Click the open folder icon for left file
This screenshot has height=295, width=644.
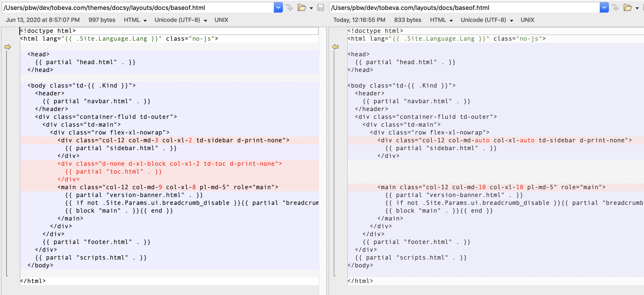pyautogui.click(x=302, y=8)
